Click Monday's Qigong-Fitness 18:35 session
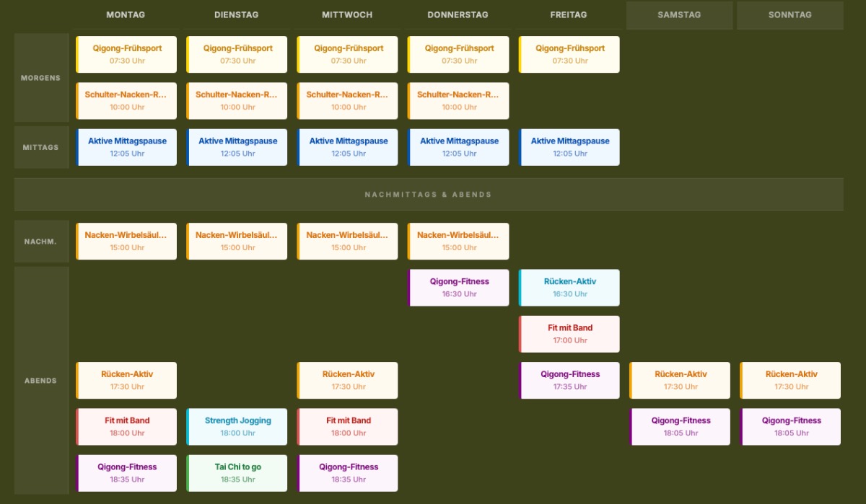 click(127, 473)
